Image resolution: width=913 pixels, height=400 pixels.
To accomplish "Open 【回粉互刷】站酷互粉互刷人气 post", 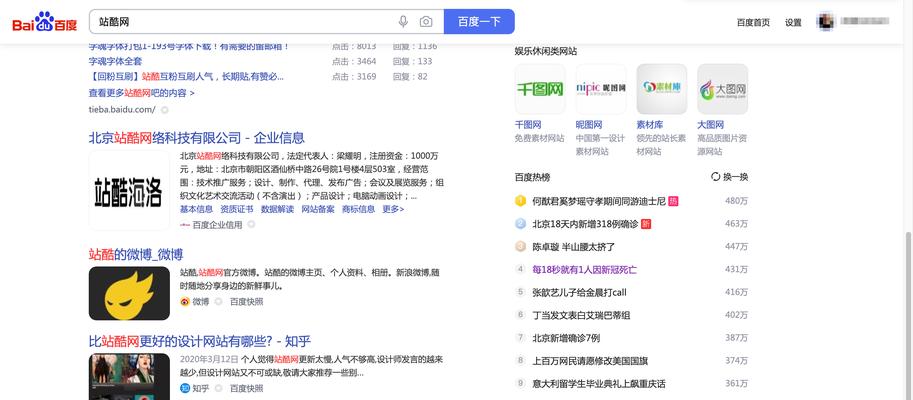I will tap(186, 76).
